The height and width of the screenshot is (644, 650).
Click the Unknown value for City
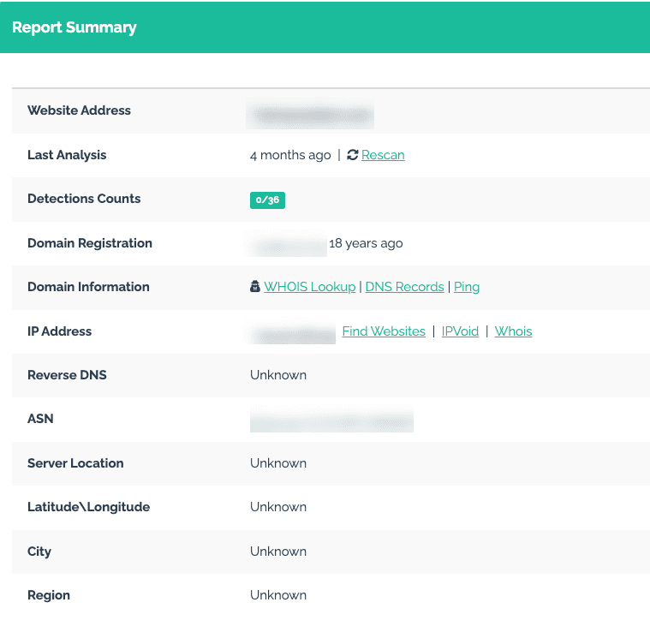click(278, 552)
